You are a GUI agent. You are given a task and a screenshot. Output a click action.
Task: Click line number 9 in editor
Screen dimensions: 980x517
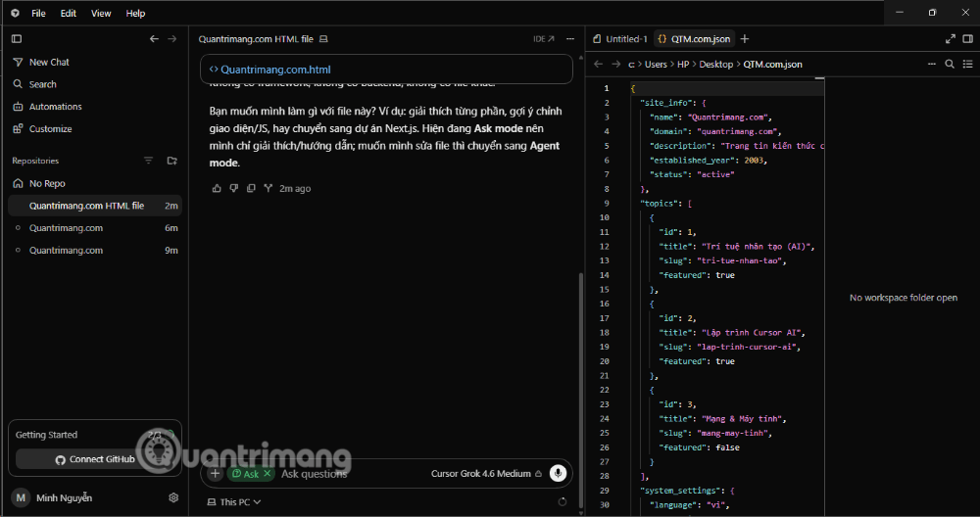tap(607, 203)
